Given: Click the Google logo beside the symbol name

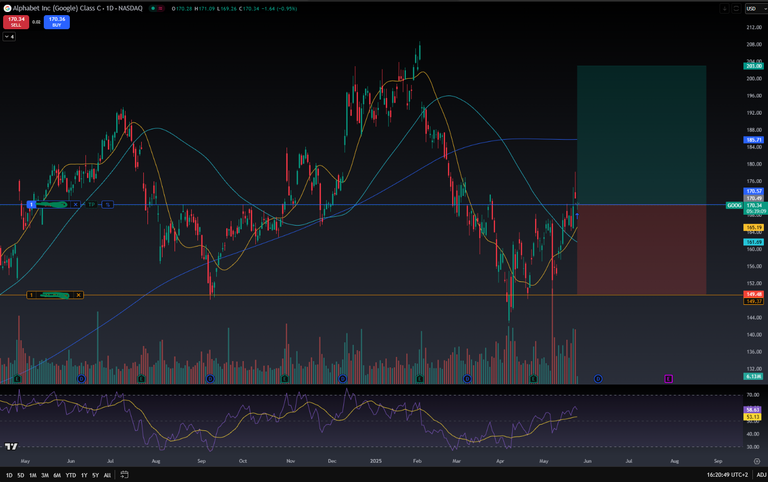Looking at the screenshot, I should (x=7, y=8).
